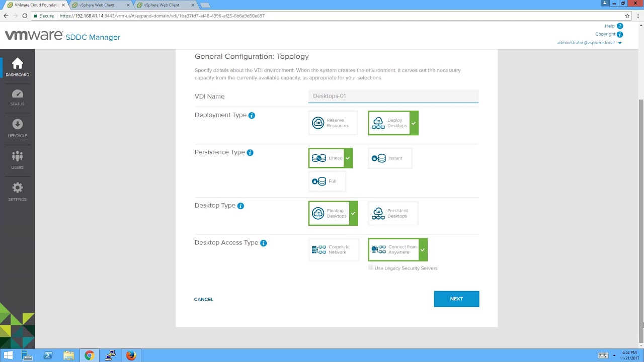Viewport: 644px width, 362px height.
Task: Open the Chrome three-dot menu
Action: 637,16
